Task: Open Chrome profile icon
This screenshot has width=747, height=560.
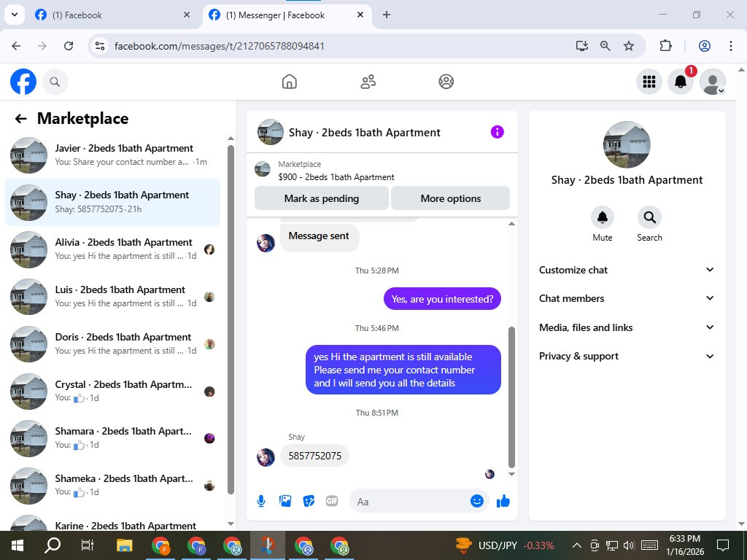Action: [x=705, y=46]
